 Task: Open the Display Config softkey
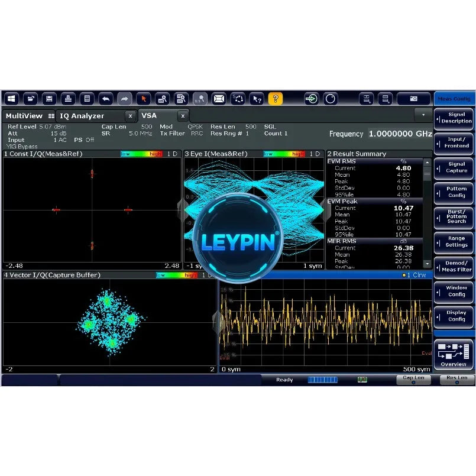pyautogui.click(x=454, y=316)
